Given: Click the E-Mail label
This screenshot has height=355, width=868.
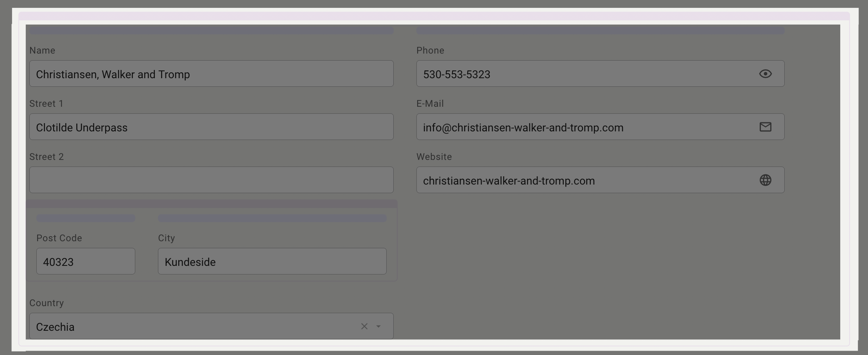Looking at the screenshot, I should (x=430, y=104).
